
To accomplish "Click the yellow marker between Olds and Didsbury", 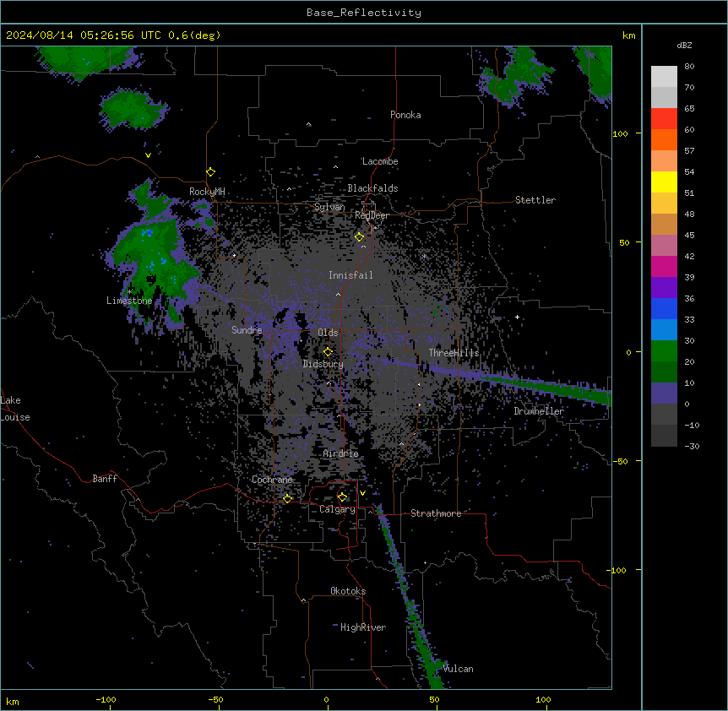I will pos(328,352).
